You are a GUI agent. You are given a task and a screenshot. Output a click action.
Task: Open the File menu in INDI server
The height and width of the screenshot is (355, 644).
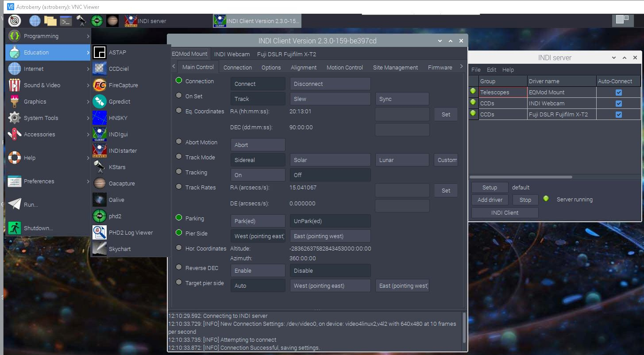[476, 69]
